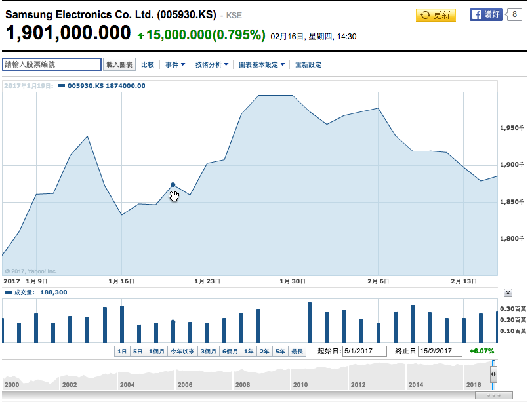Select the 5日 range tab
The width and height of the screenshot is (532, 402).
tap(138, 351)
